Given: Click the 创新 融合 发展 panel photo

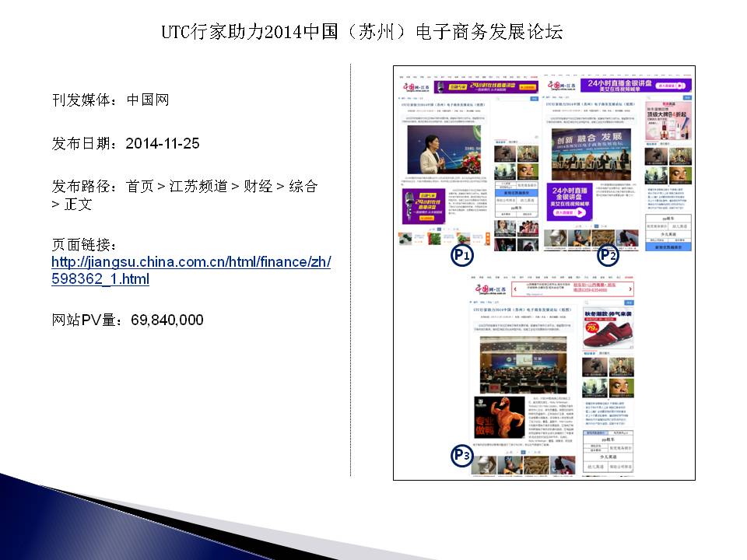Looking at the screenshot, I should pyautogui.click(x=591, y=154).
